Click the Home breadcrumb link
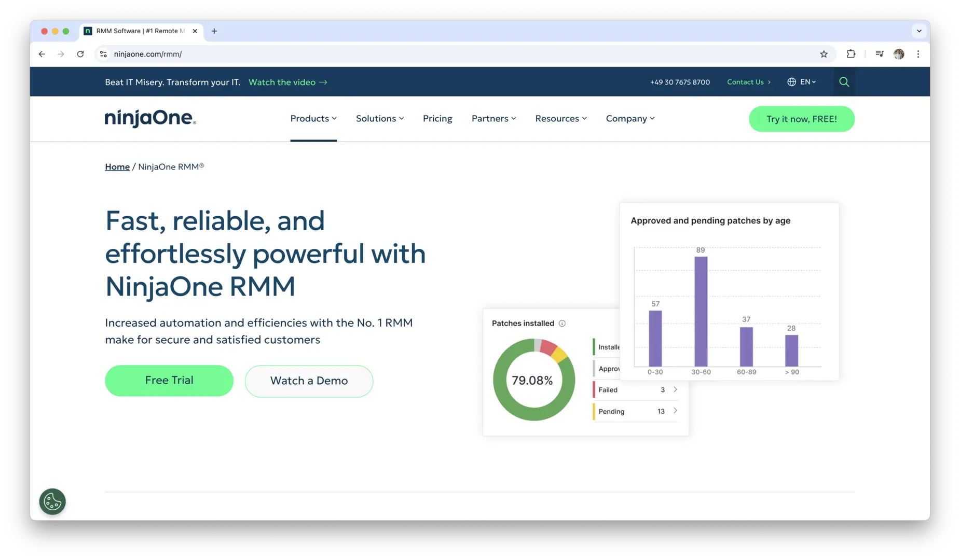The image size is (960, 560). click(117, 167)
